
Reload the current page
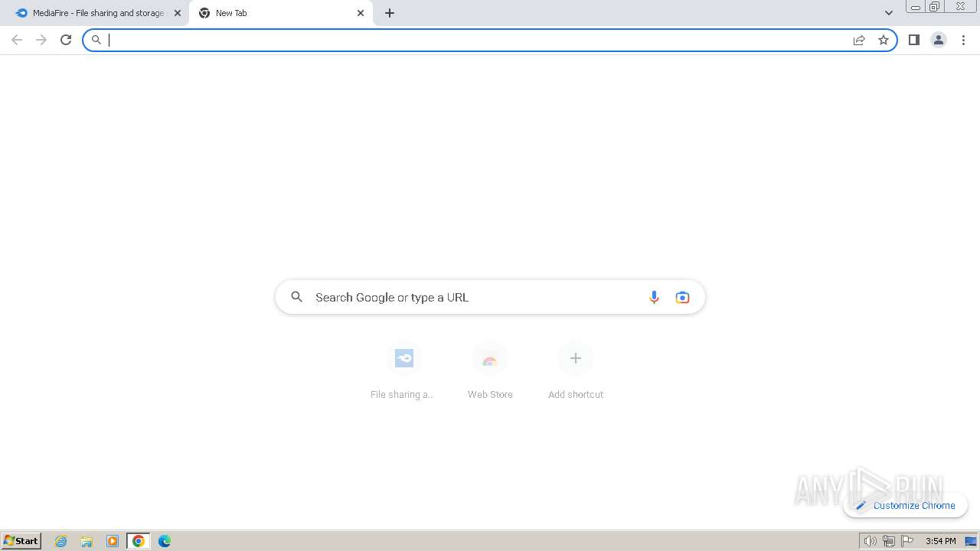pos(66,40)
